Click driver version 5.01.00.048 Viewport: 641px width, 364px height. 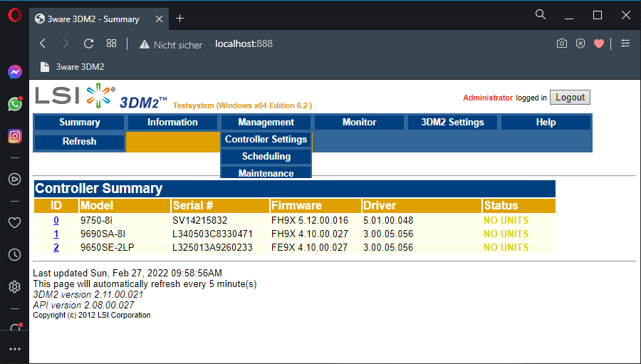click(388, 220)
